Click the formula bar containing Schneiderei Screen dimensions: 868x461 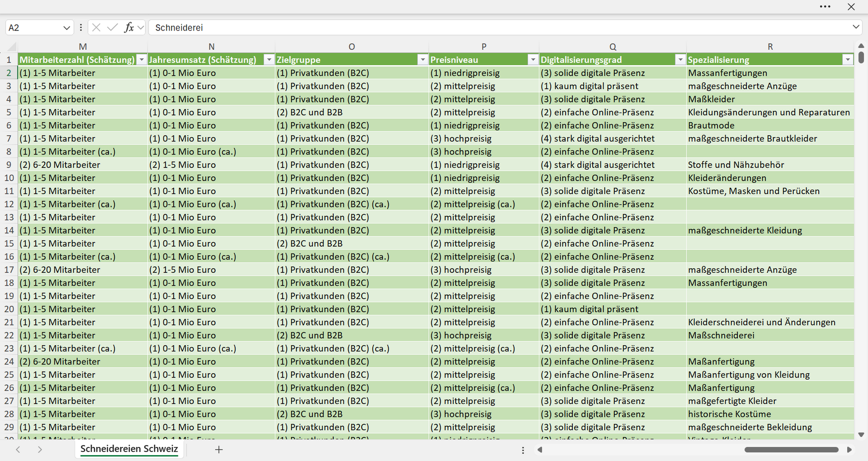click(499, 28)
